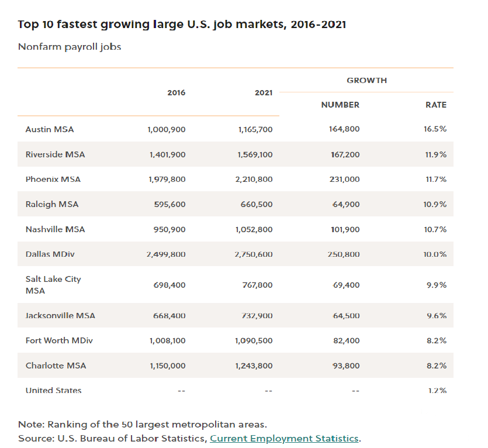Click Nashville's 10.7% growth rate
Image resolution: width=488 pixels, height=448 pixels.
(435, 230)
